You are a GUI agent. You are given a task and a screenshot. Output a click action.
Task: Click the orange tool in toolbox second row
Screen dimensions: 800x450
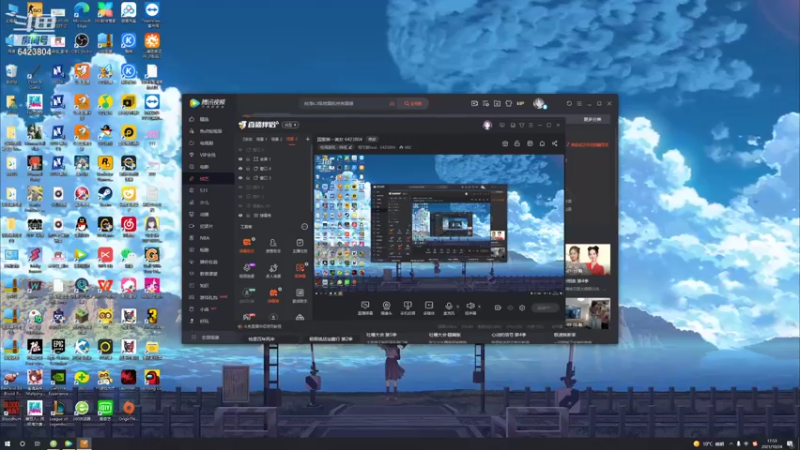(300, 270)
